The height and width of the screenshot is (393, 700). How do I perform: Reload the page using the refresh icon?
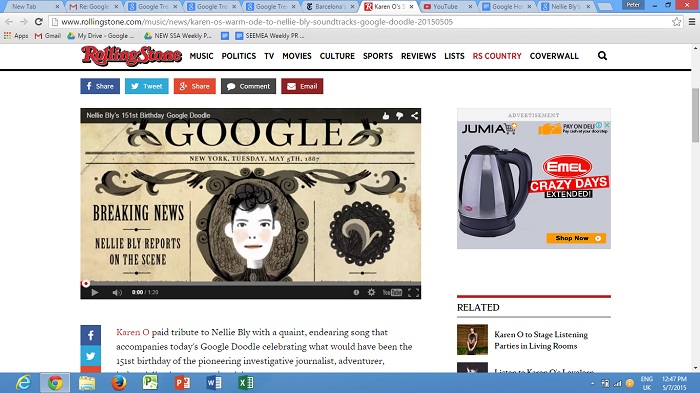tap(39, 21)
